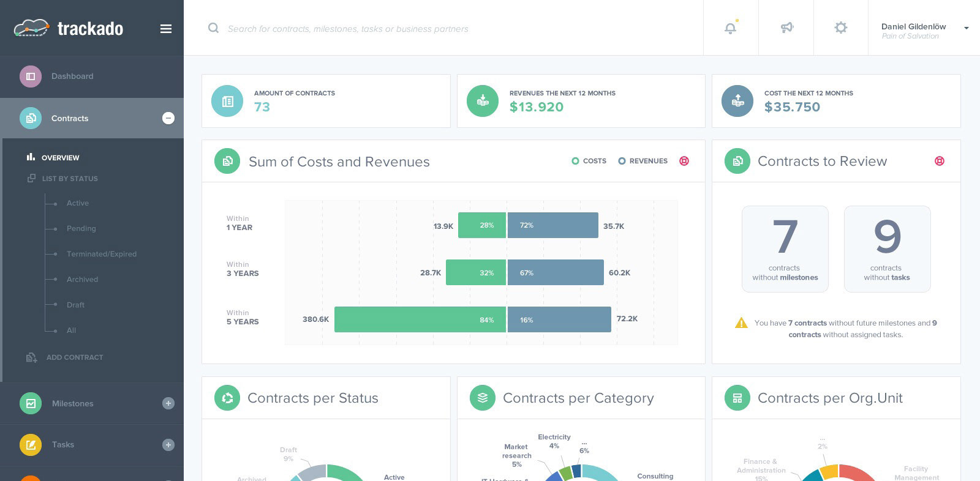Image resolution: width=980 pixels, height=481 pixels.
Task: Click the Contracts sidebar icon
Action: point(31,118)
